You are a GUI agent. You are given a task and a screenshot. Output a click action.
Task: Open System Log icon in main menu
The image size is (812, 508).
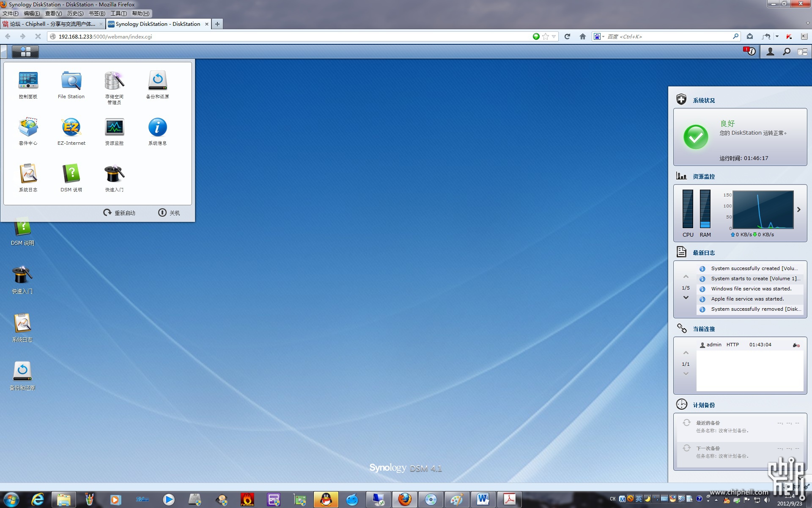[28, 178]
